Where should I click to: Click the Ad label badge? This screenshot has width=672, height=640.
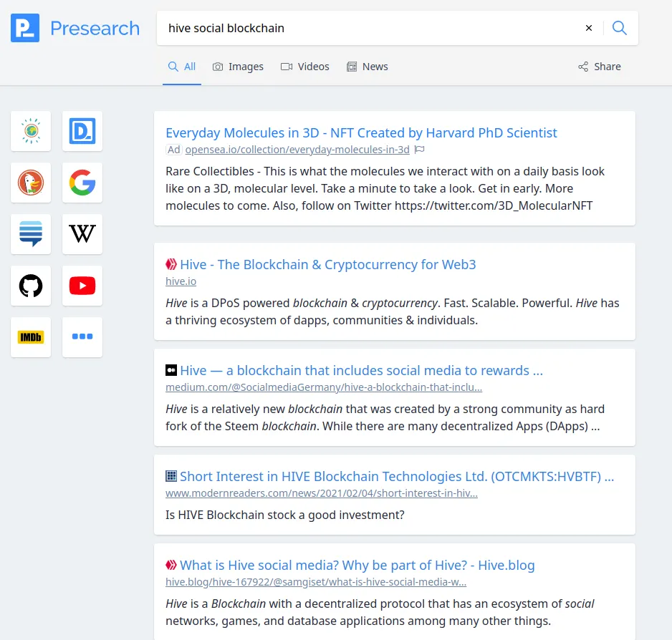click(173, 150)
